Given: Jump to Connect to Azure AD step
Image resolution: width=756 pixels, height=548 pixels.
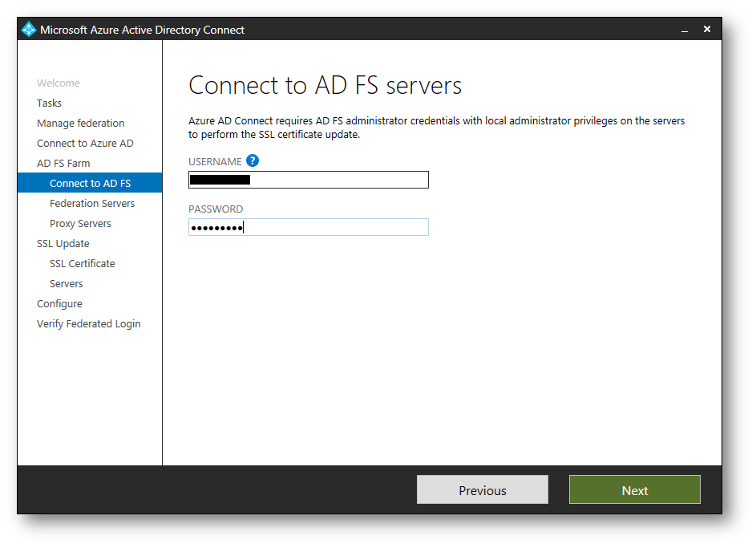Looking at the screenshot, I should [85, 144].
